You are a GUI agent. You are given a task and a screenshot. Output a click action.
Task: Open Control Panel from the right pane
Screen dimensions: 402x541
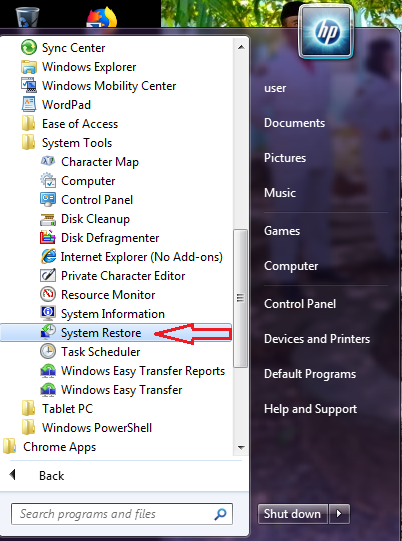tap(300, 304)
